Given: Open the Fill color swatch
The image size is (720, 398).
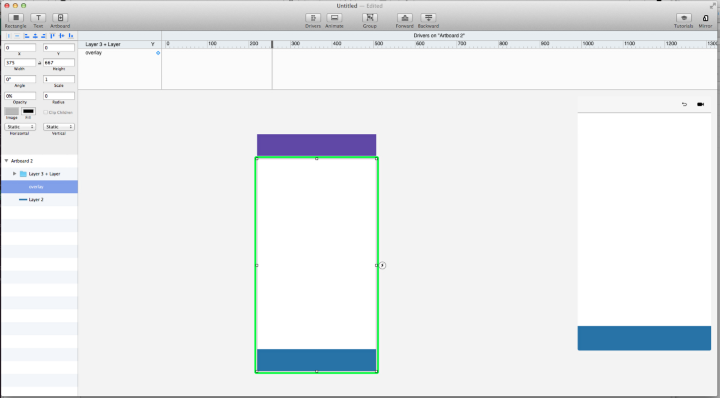Looking at the screenshot, I should coord(28,111).
